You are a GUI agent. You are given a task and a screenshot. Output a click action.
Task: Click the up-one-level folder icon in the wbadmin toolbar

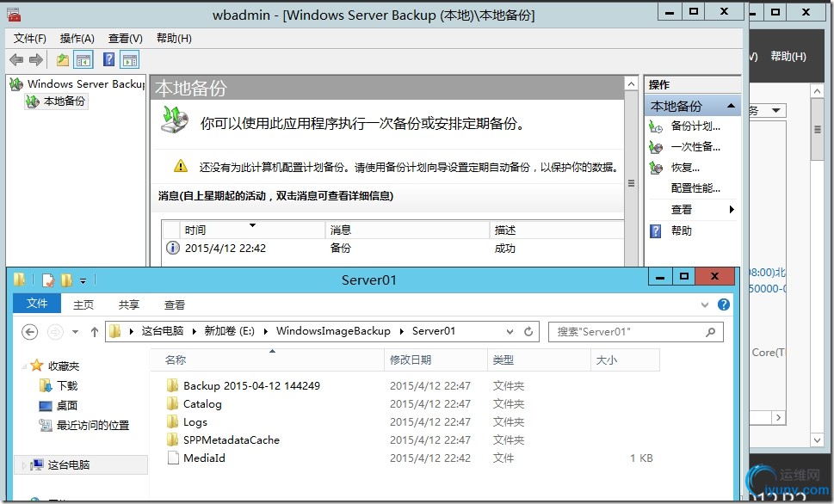click(x=63, y=60)
